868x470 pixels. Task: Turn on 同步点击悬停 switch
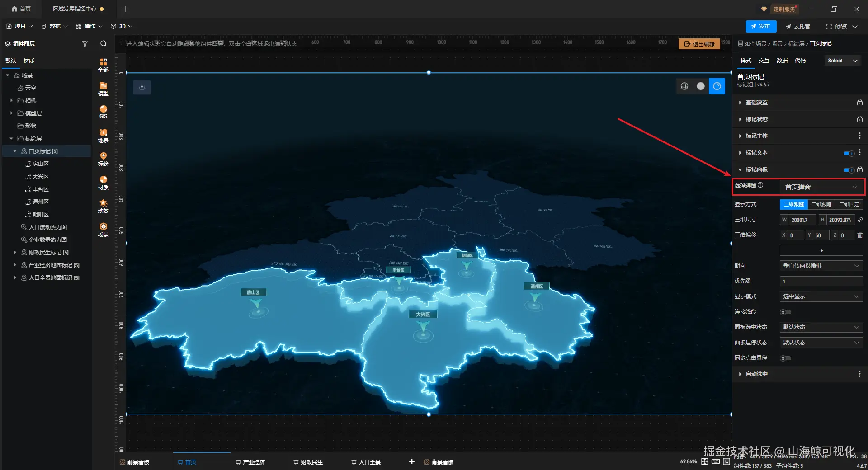786,358
